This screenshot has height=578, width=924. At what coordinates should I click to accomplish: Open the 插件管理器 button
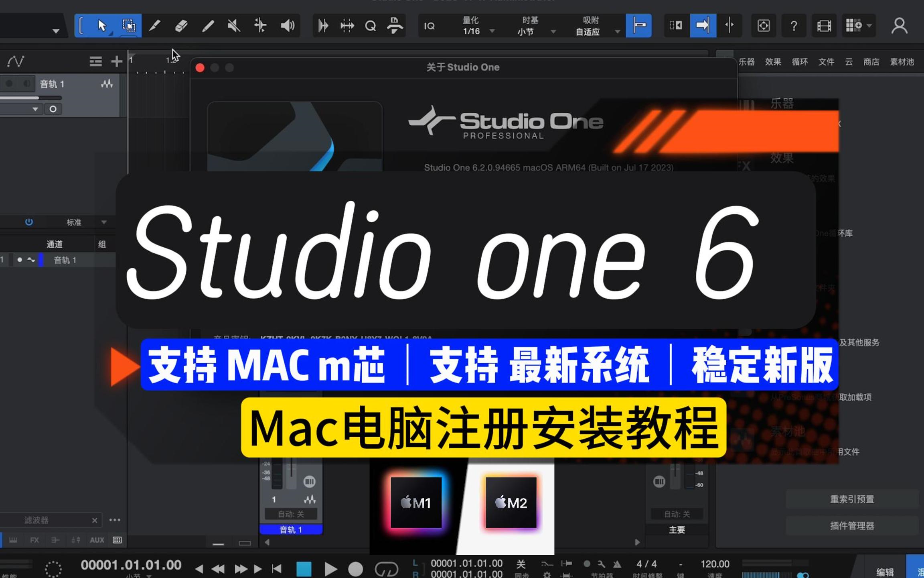click(852, 526)
